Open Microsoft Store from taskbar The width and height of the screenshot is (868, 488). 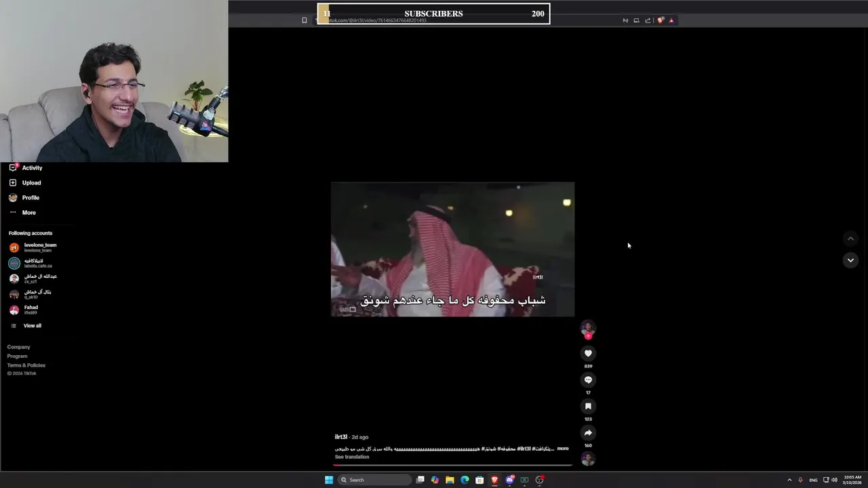click(479, 480)
